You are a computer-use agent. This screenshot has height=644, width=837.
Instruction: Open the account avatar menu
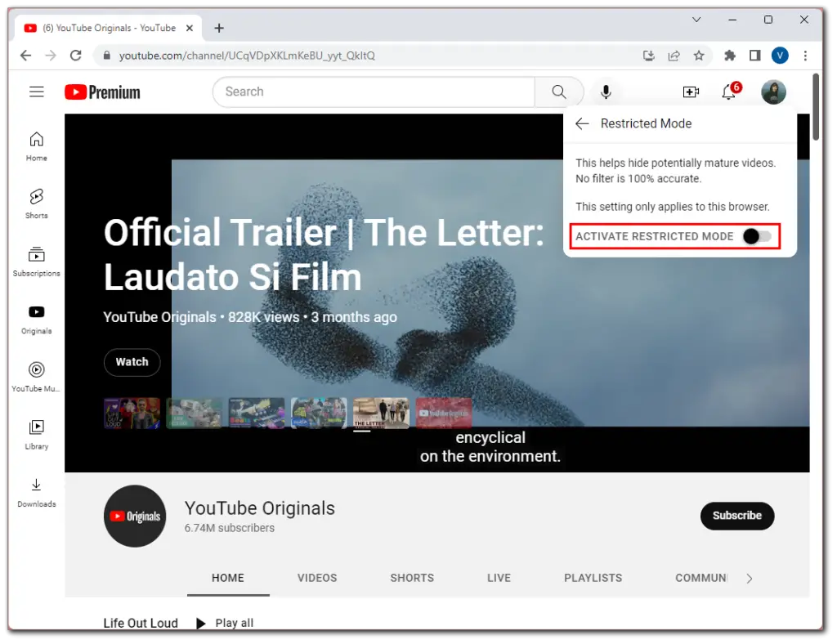[x=773, y=92]
